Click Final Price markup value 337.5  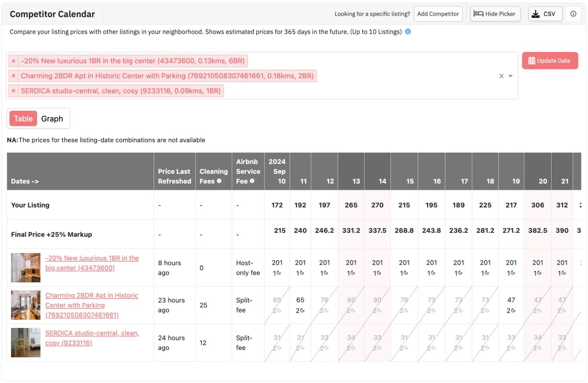[377, 231]
